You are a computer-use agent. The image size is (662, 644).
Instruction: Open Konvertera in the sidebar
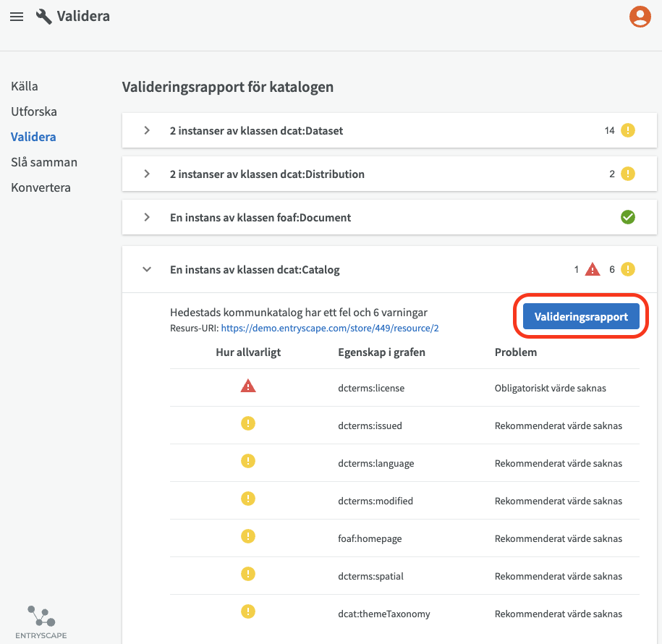pyautogui.click(x=41, y=187)
